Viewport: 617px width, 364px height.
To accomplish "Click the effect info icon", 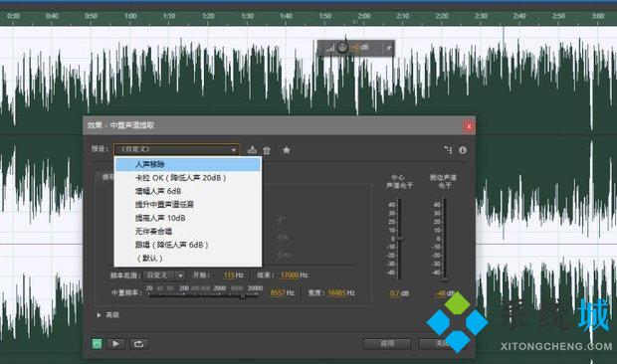I will pyautogui.click(x=463, y=150).
